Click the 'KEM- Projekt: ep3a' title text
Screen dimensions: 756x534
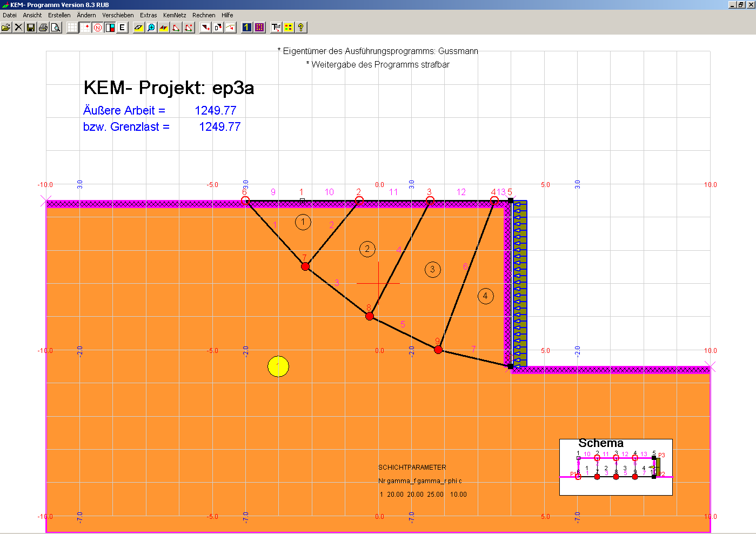point(169,88)
